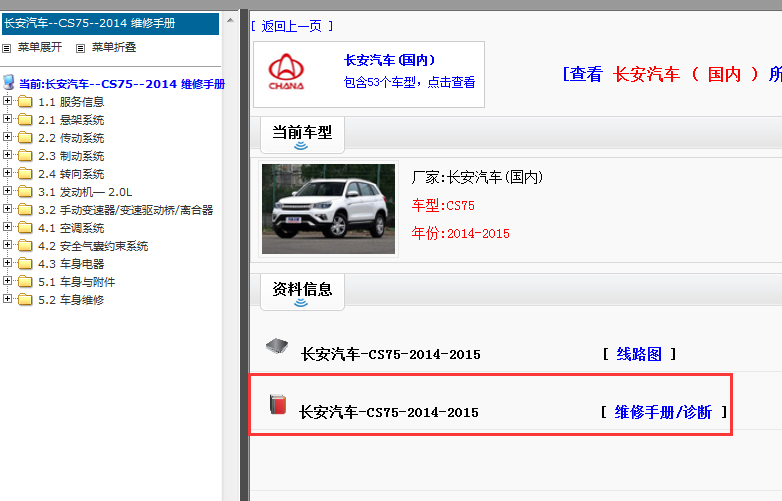Open the 维修手册/诊断 link

click(663, 412)
